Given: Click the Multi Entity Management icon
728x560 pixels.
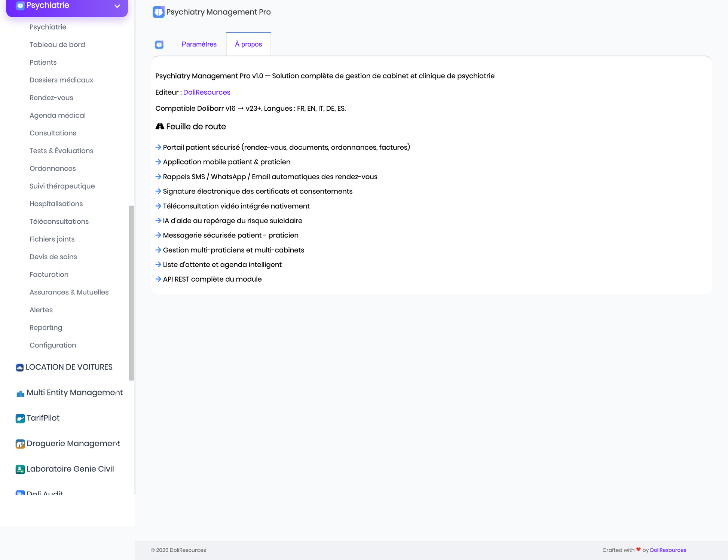Looking at the screenshot, I should pos(20,393).
